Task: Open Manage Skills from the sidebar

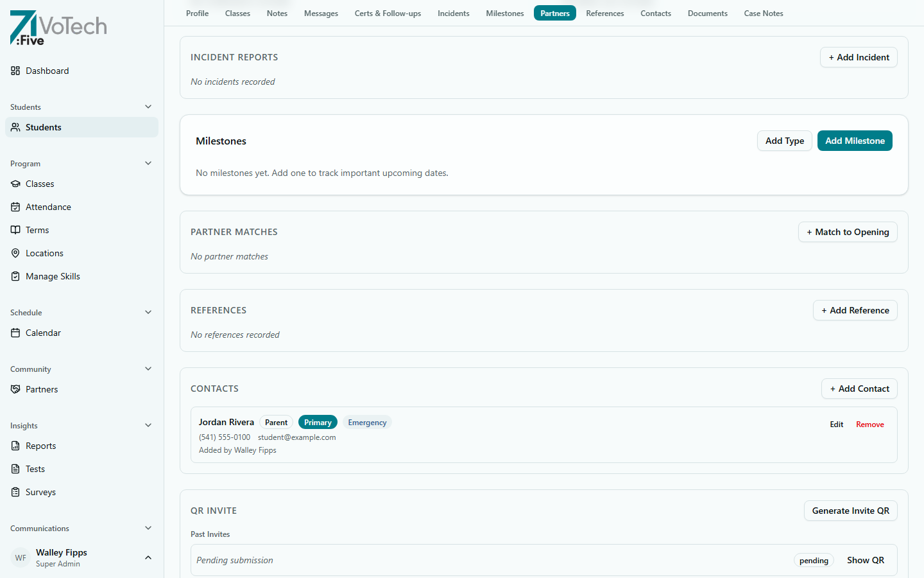Action: (x=15, y=276)
